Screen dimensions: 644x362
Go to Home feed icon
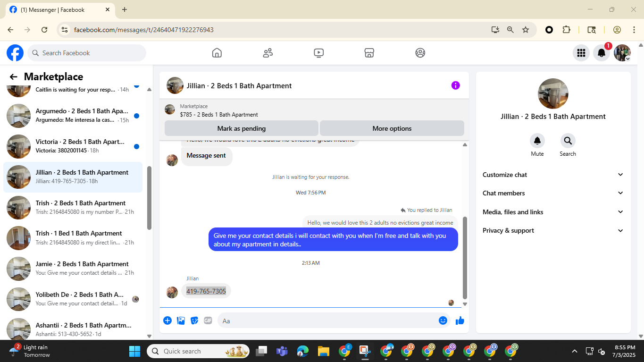tap(217, 53)
